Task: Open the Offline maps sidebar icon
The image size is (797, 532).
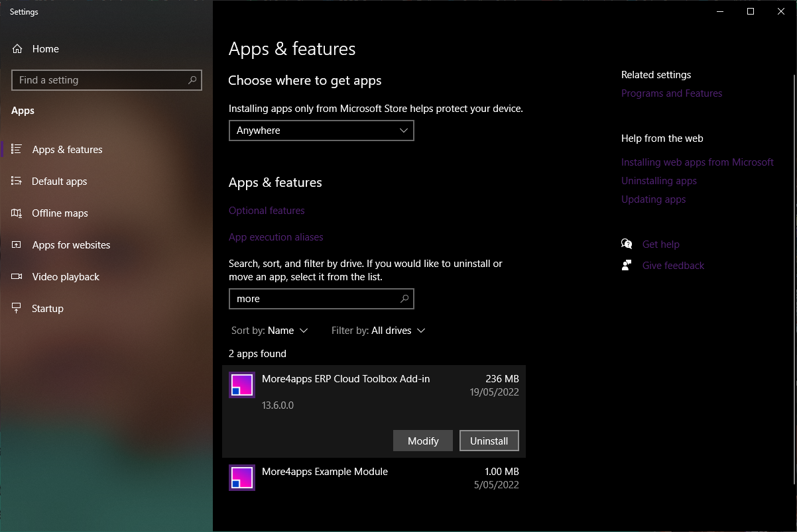Action: (17, 213)
